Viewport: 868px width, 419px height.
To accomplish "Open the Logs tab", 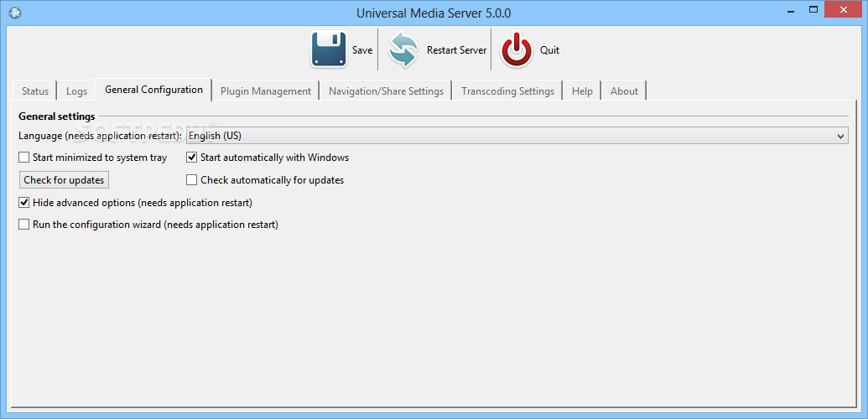I will (76, 91).
